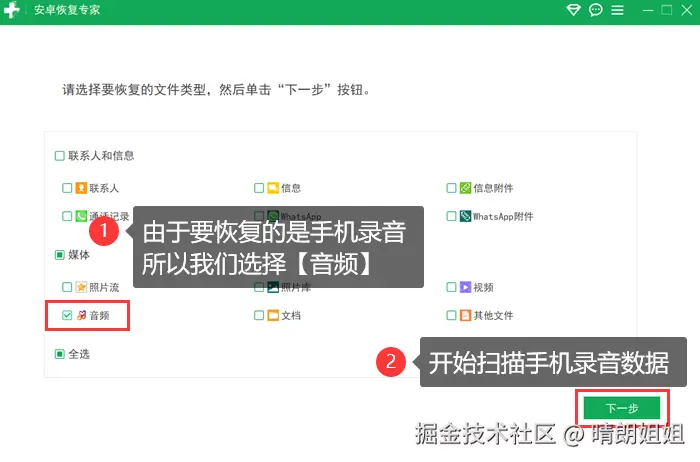This screenshot has width=700, height=462.
Task: Click the yellow Messages icon
Action: point(273,188)
